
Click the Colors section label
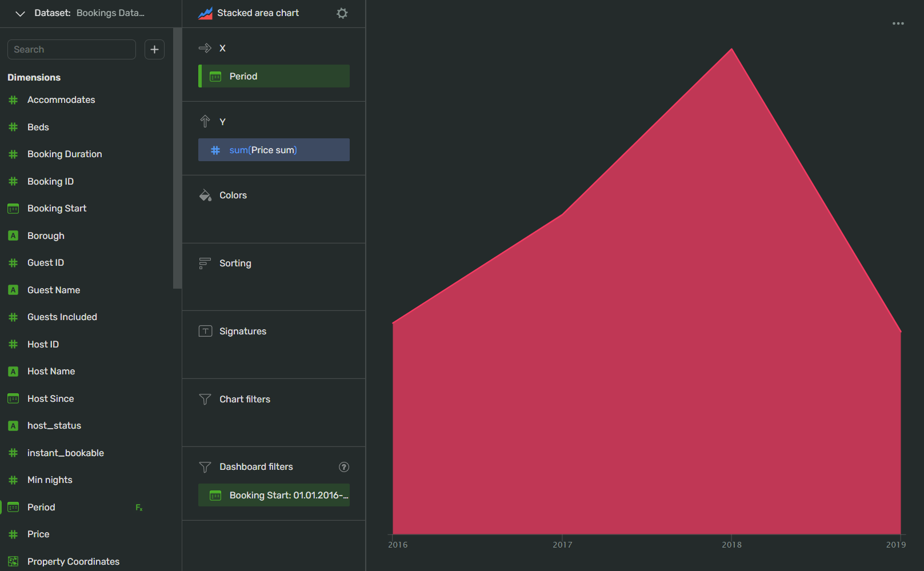(233, 195)
